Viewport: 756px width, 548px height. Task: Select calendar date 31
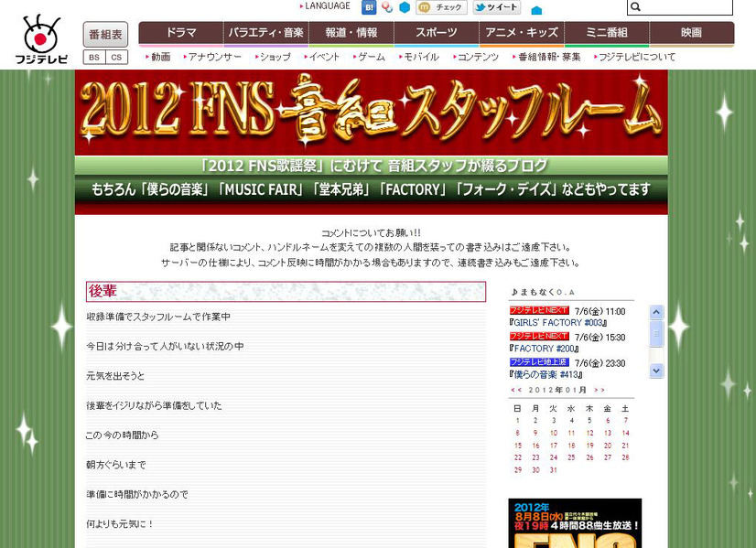click(554, 470)
